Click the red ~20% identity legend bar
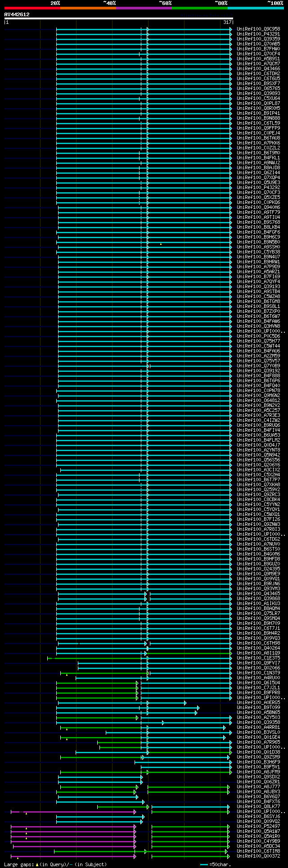Image resolution: width=288 pixels, height=868 pixels. (x=32, y=8)
